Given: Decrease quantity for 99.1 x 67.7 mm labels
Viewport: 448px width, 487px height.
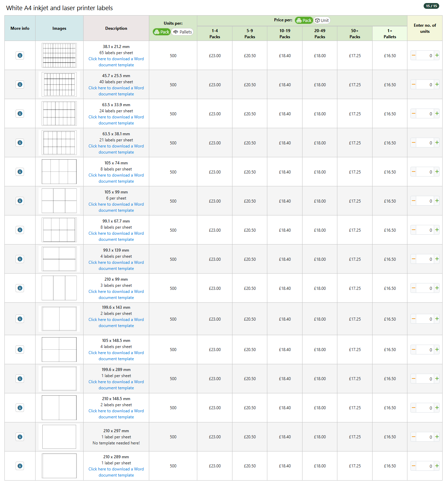Looking at the screenshot, I should coord(413,230).
